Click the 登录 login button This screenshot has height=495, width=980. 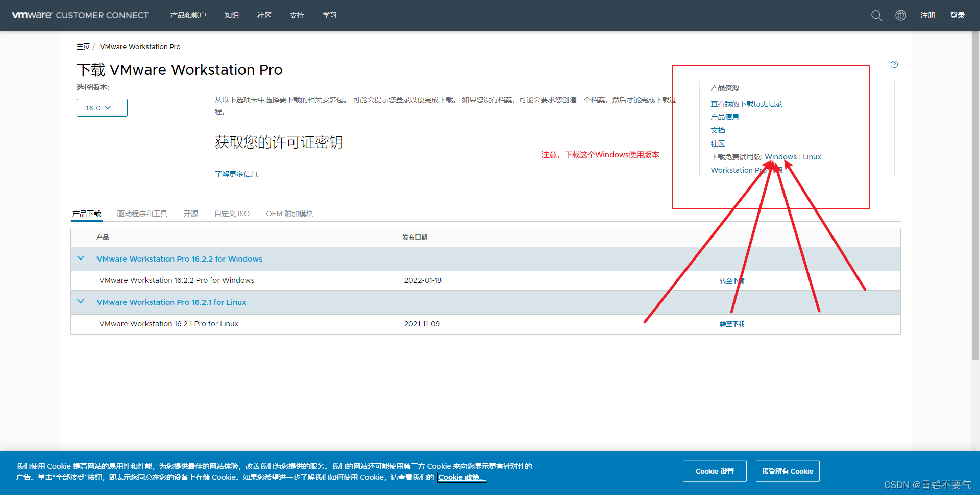click(957, 15)
